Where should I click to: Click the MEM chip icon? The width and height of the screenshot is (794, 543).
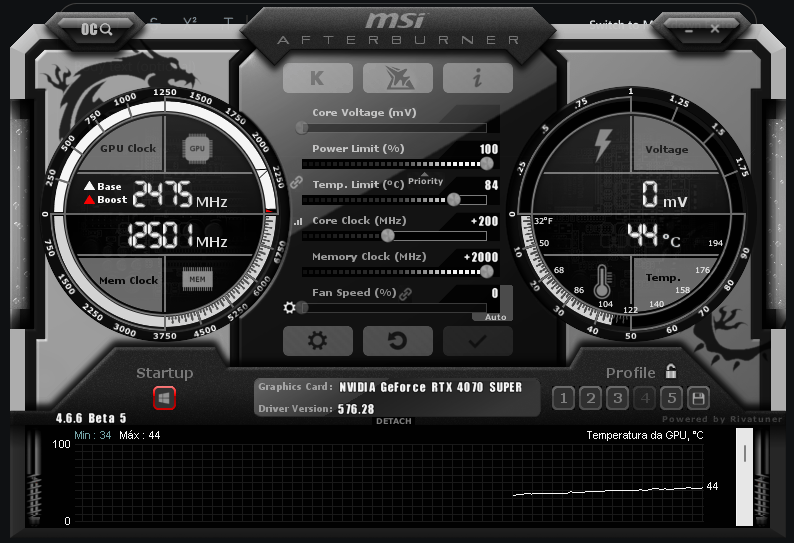pyautogui.click(x=197, y=279)
